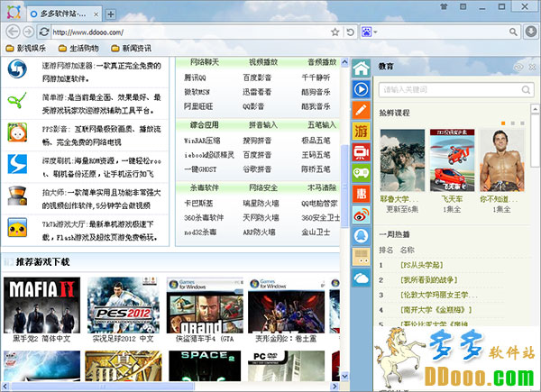
Task: Go forward with the forward arrow
Action: [28, 32]
